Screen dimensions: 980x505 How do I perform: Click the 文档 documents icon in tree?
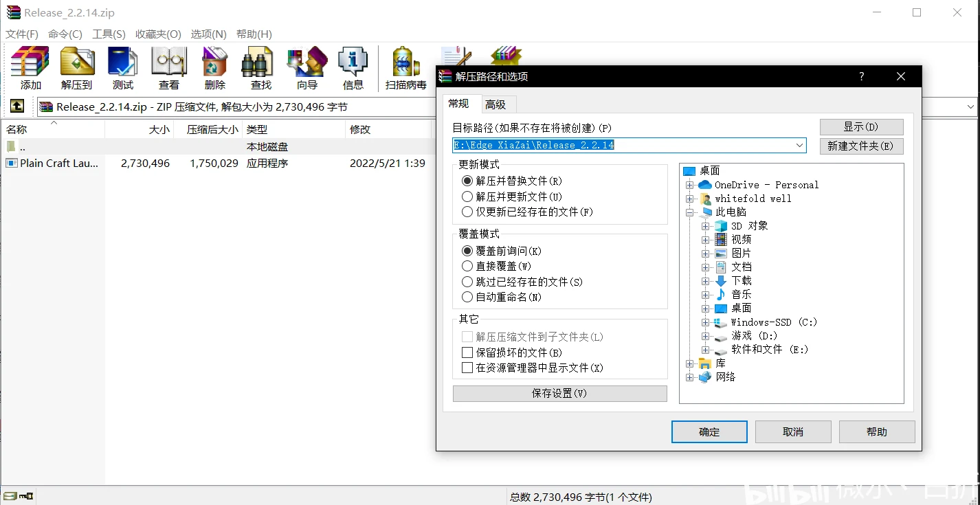tap(721, 267)
